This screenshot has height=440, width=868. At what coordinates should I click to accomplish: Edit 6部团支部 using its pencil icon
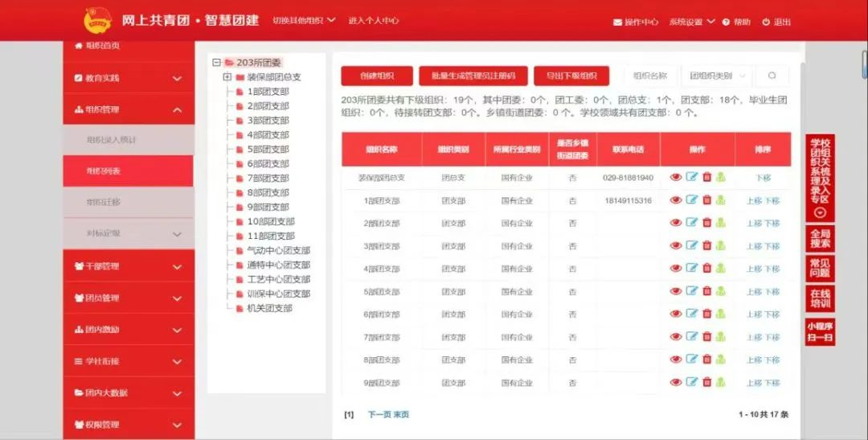pos(691,313)
